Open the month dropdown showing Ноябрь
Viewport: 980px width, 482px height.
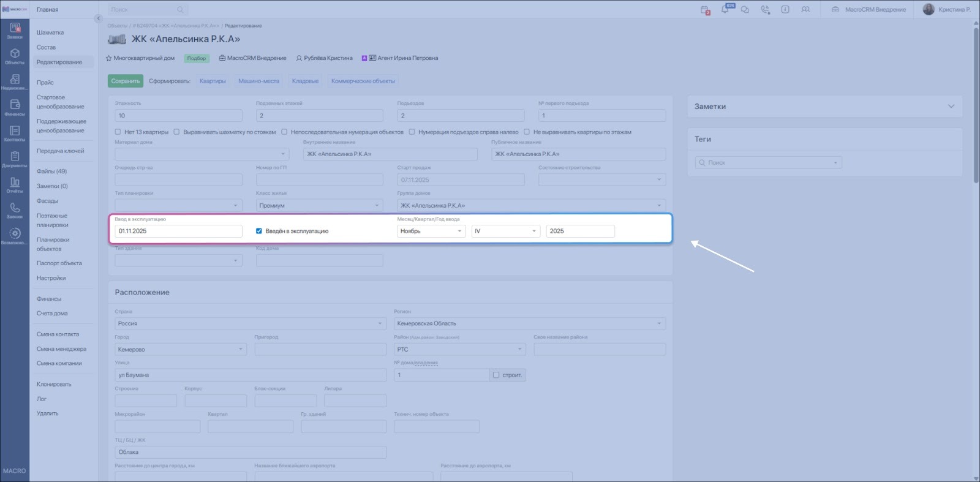[431, 231]
